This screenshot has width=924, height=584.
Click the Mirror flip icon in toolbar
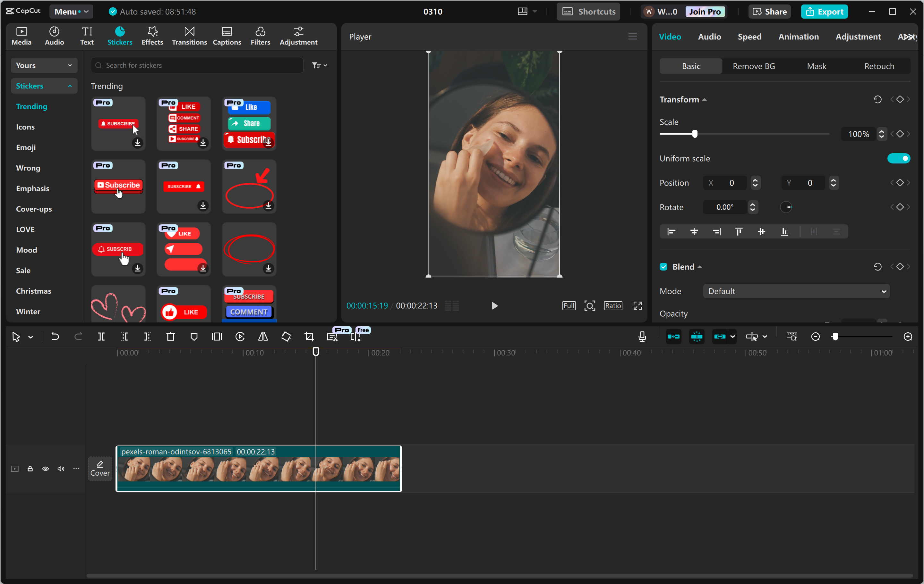263,337
